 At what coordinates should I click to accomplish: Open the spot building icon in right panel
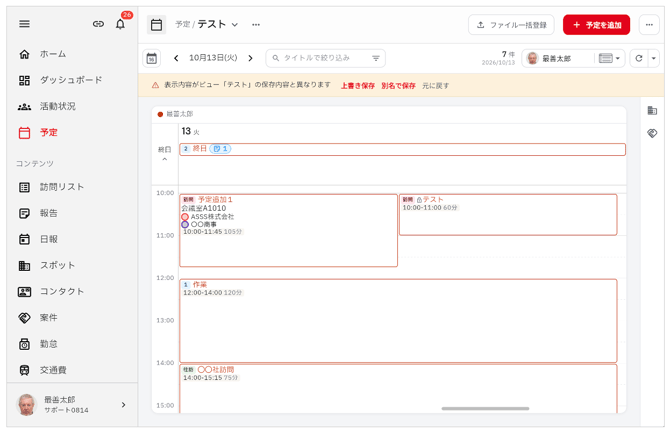coord(652,110)
